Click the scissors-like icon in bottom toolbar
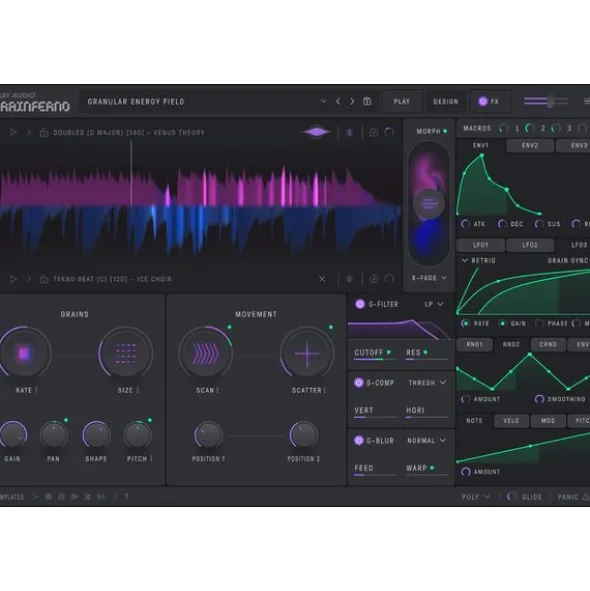590x591 pixels. (87, 497)
